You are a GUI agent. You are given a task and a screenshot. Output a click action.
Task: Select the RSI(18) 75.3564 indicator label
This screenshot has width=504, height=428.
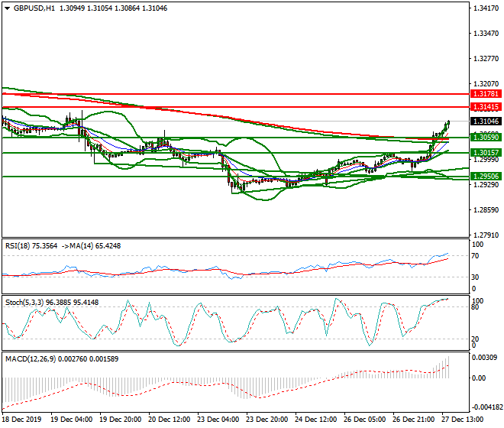click(x=31, y=246)
